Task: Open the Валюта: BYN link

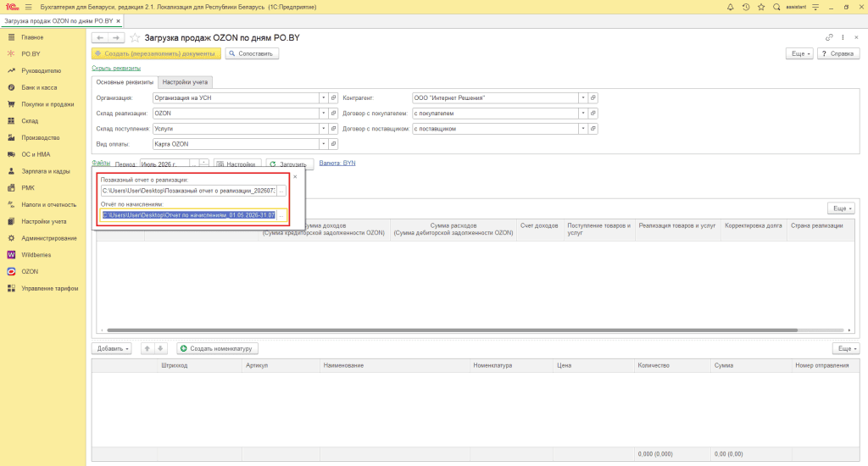Action: coord(337,164)
